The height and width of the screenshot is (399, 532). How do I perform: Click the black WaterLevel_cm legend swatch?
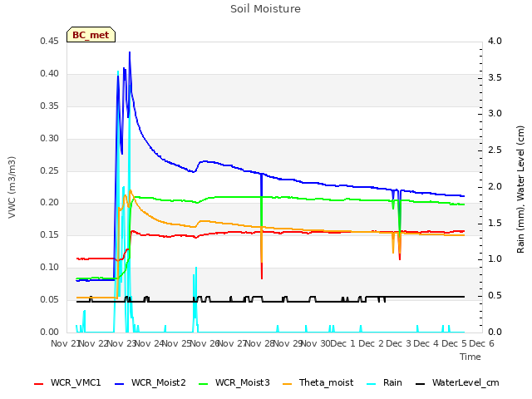421,384
